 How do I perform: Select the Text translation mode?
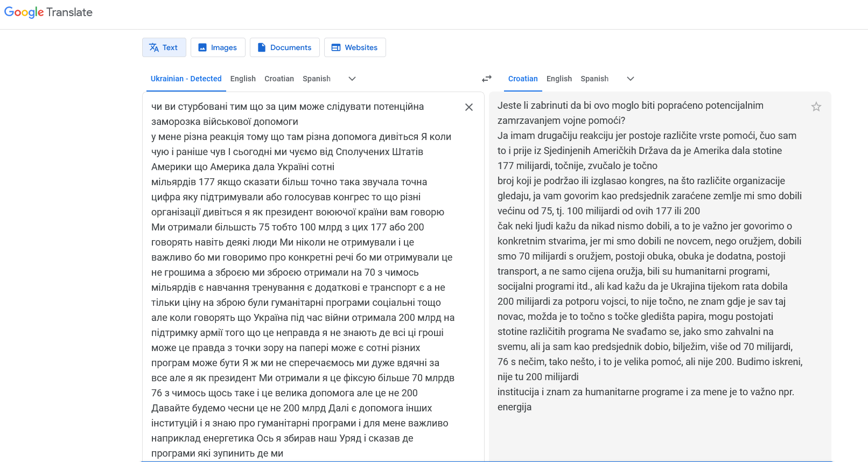[x=164, y=47]
